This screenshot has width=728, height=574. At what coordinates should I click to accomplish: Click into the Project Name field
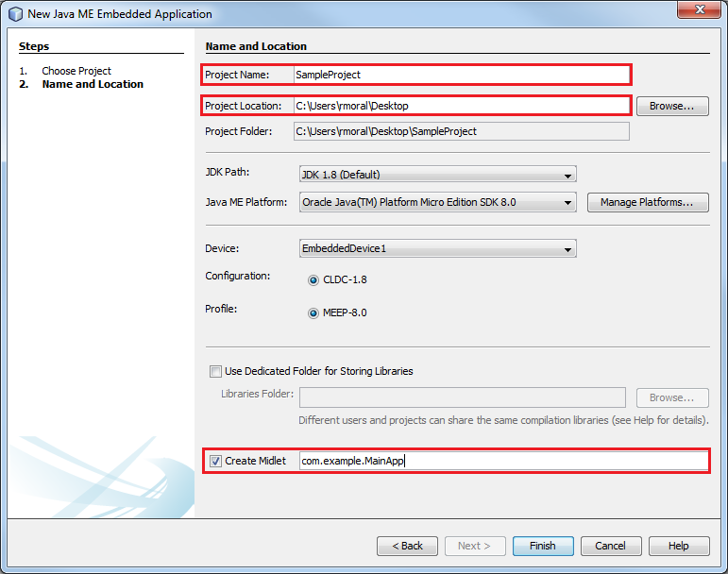pyautogui.click(x=462, y=75)
